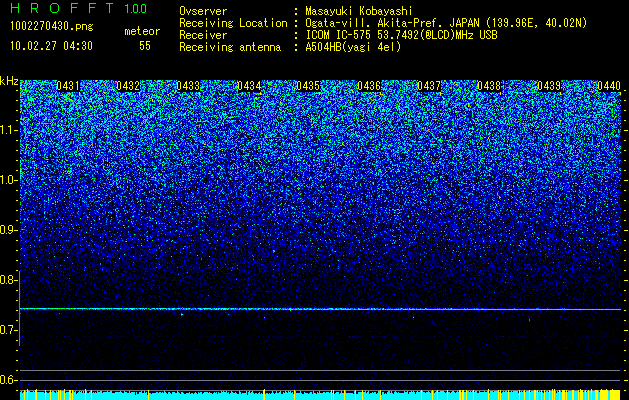
Task: Click the antenna text A504HB(yagi 4el)
Action: pyautogui.click(x=353, y=47)
